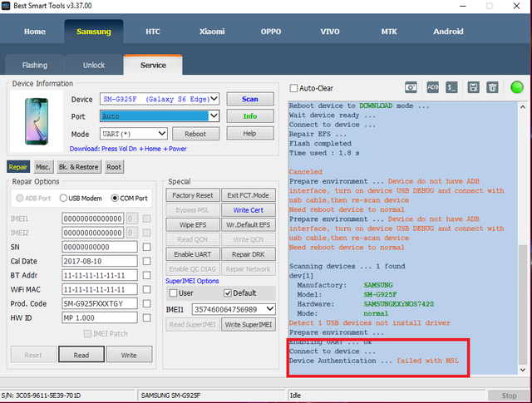Click the Factory Reset button
The width and height of the screenshot is (532, 403).
click(193, 195)
